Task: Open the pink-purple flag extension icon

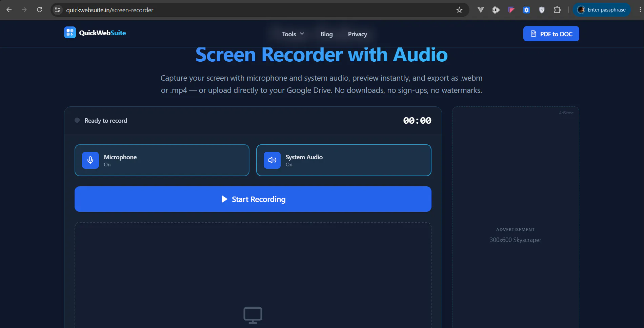Action: point(511,10)
